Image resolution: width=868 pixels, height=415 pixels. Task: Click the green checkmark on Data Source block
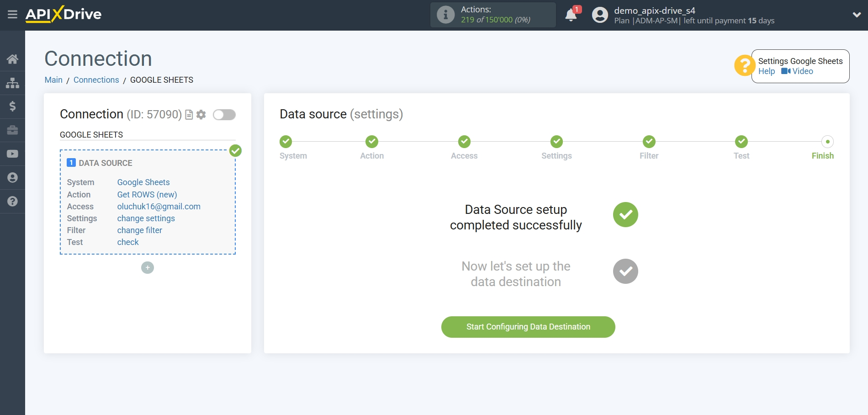(235, 150)
